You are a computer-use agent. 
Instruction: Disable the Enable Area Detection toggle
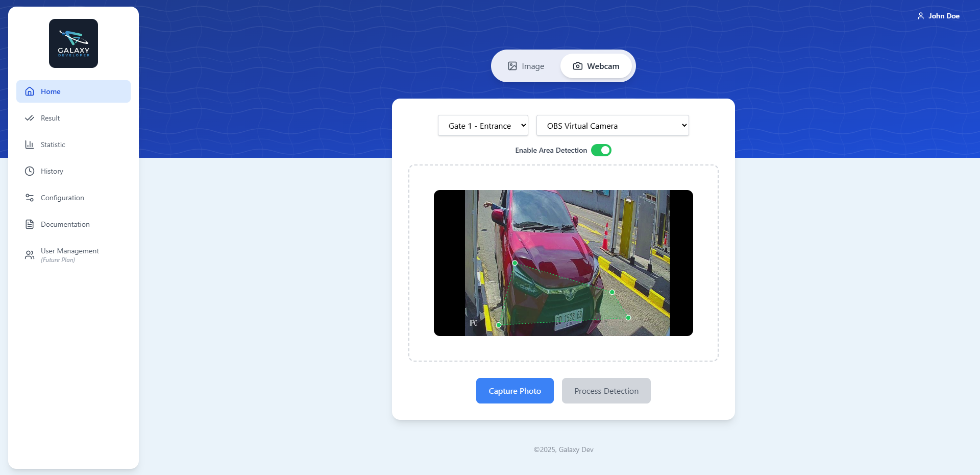tap(601, 150)
